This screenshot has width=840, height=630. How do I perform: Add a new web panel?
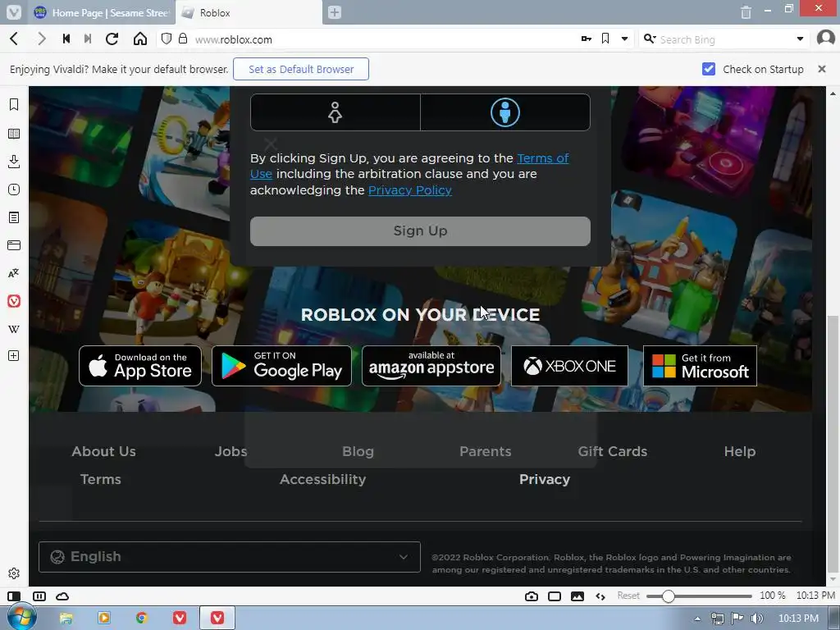pos(14,356)
